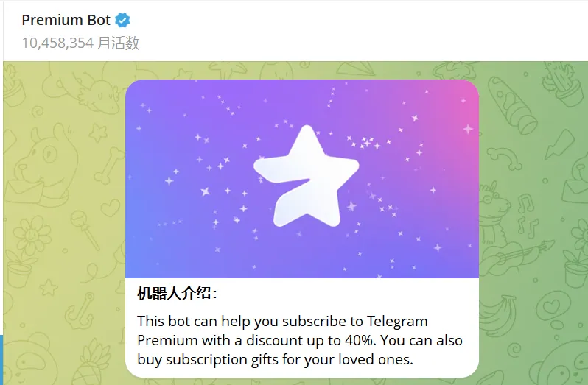
Task: Click the 10,458,354 monthly users subtitle
Action: tap(80, 43)
